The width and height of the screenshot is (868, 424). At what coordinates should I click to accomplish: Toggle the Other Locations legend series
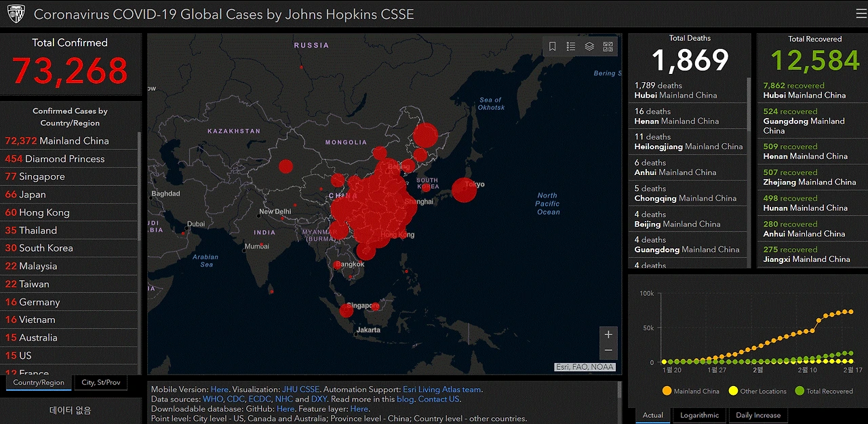pyautogui.click(x=757, y=391)
